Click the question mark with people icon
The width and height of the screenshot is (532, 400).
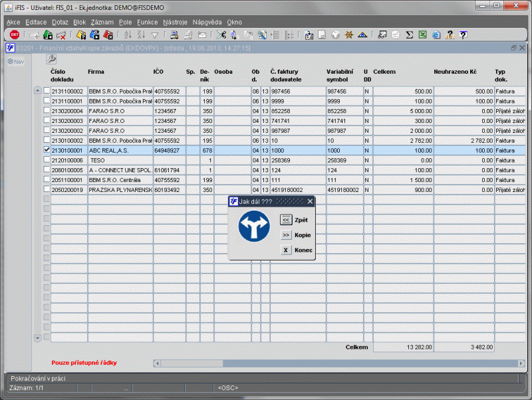click(x=450, y=35)
